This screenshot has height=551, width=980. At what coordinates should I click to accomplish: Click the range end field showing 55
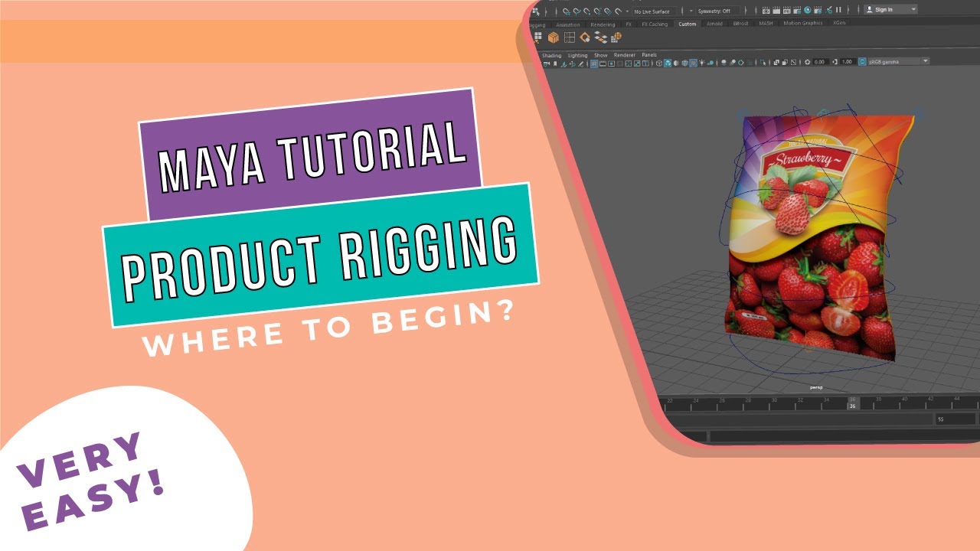(955, 419)
